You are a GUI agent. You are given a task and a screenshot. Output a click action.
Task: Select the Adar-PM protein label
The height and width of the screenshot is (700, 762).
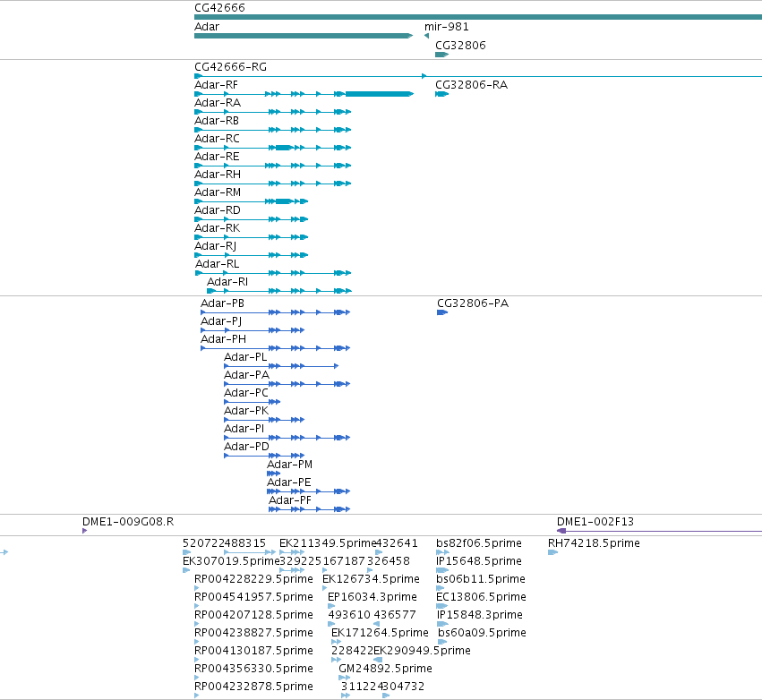click(x=289, y=465)
